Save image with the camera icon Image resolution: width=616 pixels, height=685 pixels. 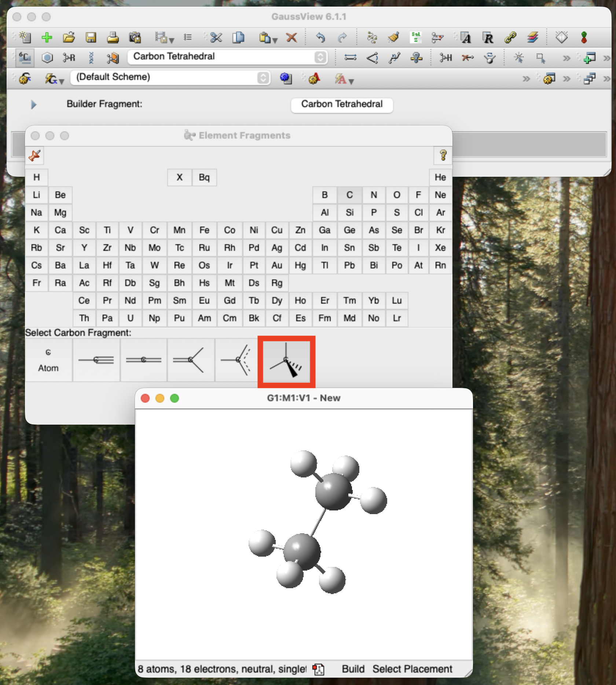coord(135,37)
